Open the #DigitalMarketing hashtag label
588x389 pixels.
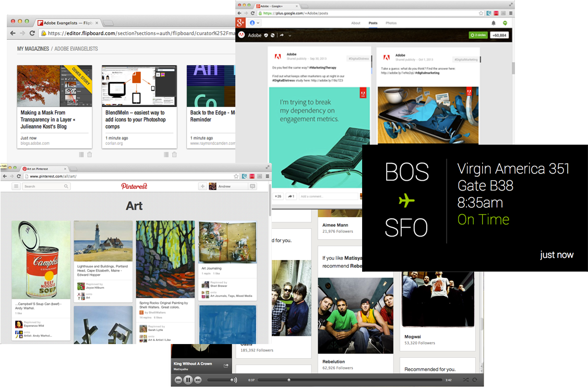coord(466,60)
